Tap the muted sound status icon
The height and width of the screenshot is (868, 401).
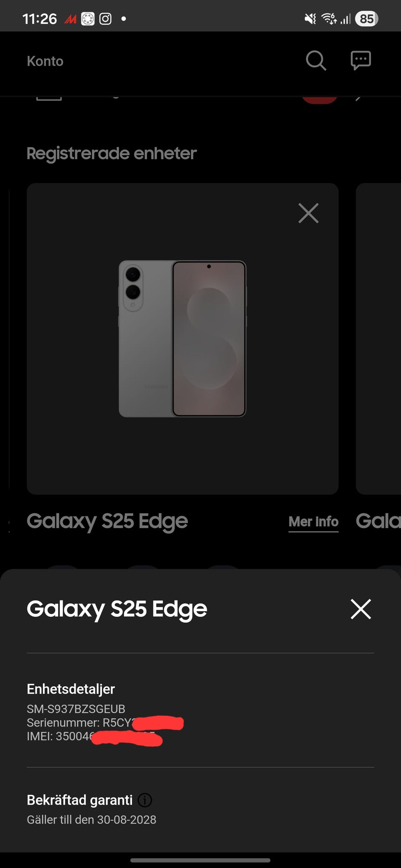point(310,19)
